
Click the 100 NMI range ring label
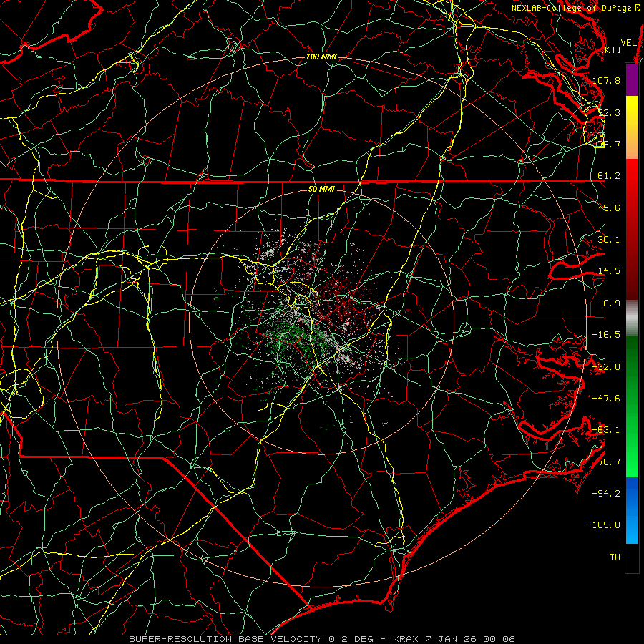(x=321, y=57)
